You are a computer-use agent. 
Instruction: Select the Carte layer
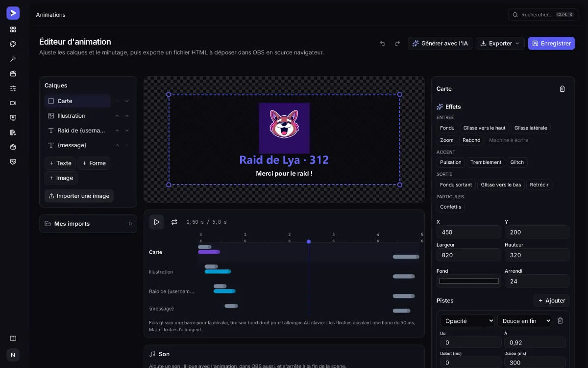[77, 101]
